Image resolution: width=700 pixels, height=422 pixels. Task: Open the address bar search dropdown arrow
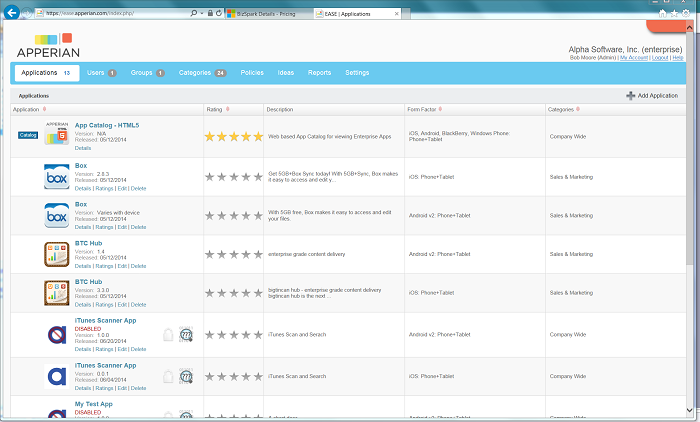tap(202, 13)
